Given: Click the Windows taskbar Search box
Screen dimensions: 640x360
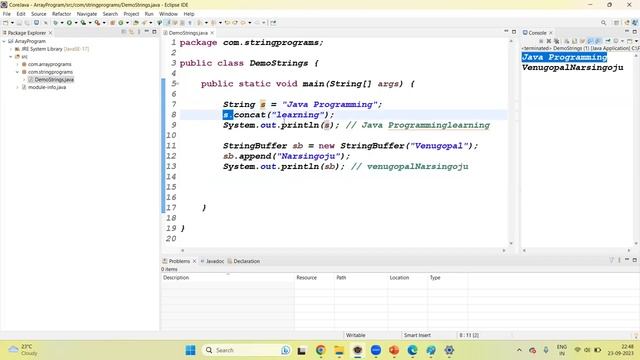Looking at the screenshot, I should point(246,350).
